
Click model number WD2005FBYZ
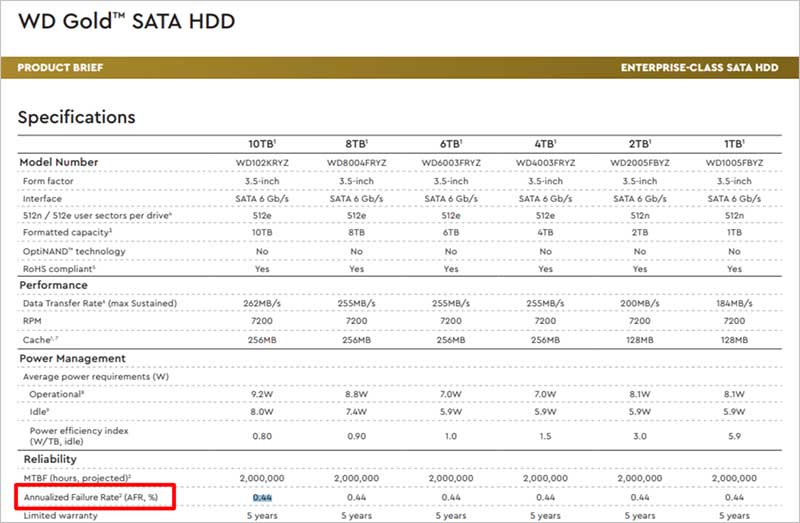(640, 163)
